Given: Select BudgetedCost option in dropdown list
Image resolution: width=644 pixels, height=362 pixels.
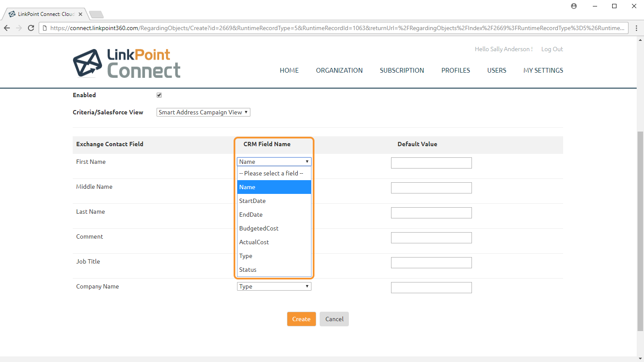Looking at the screenshot, I should pos(274,228).
